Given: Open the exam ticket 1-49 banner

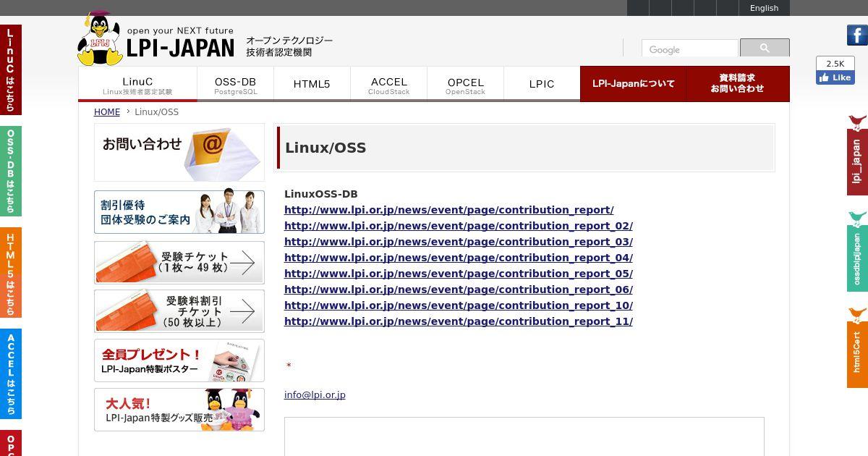Looking at the screenshot, I should (x=179, y=262).
